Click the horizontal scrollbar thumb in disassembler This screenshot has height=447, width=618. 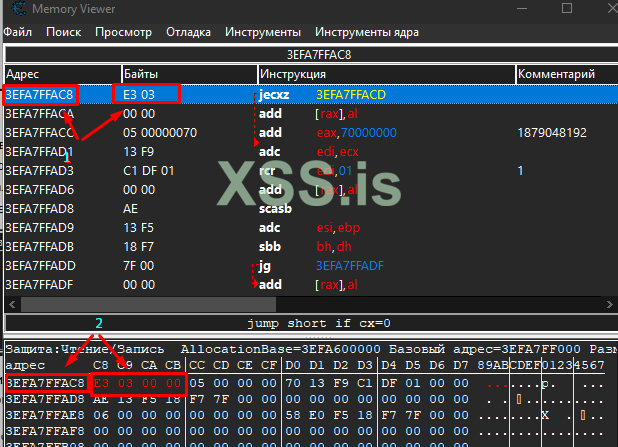(148, 304)
